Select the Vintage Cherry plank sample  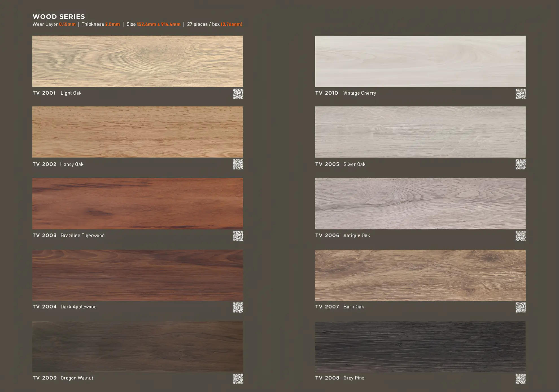tap(420, 61)
